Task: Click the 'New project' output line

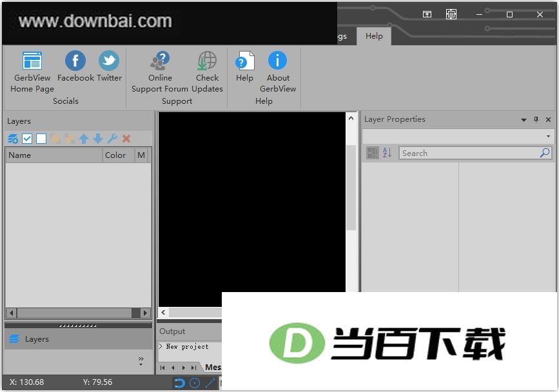Action: tap(187, 346)
